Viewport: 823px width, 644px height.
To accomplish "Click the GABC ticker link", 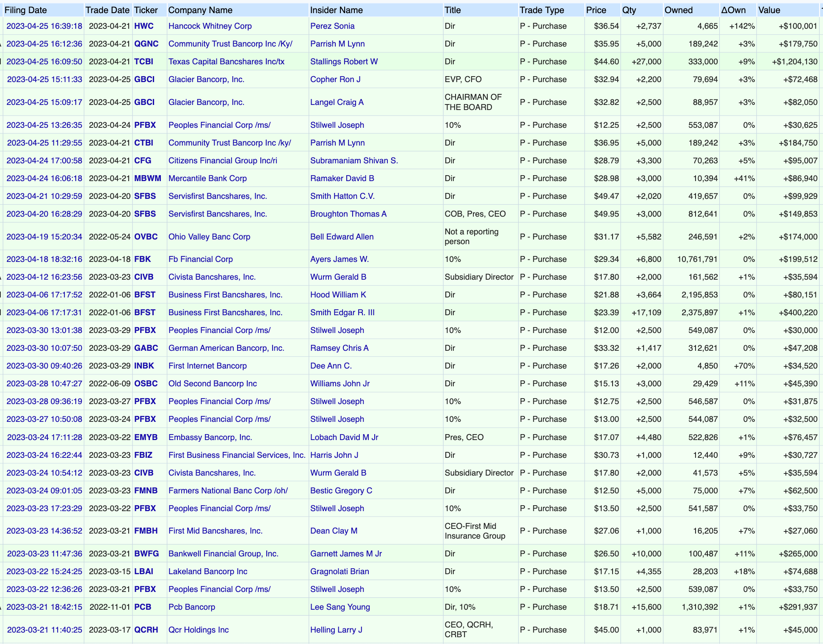I will (x=146, y=348).
